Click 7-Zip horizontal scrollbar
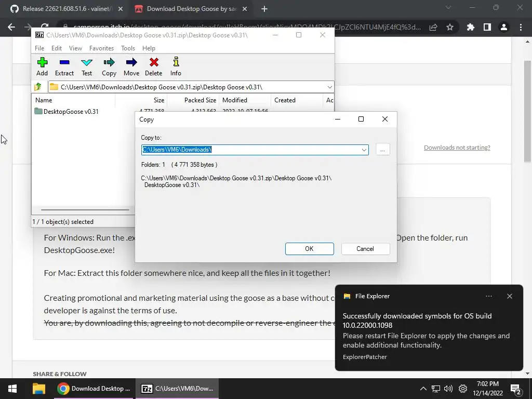The height and width of the screenshot is (399, 532). click(85, 210)
